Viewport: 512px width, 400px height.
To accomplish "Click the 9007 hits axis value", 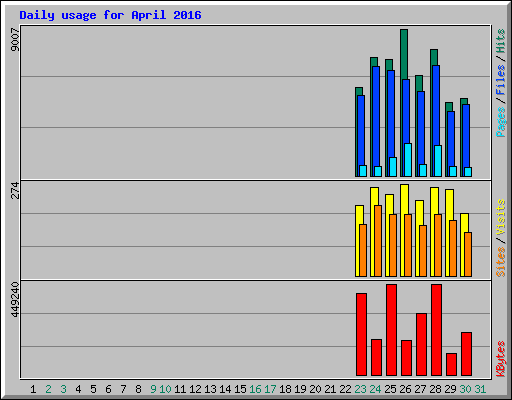I will (15, 40).
